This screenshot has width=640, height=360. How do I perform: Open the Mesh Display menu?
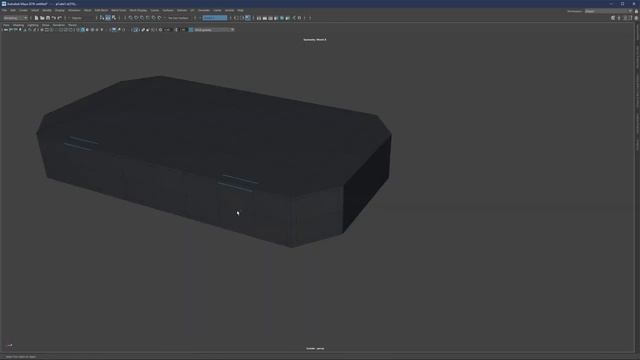[x=138, y=10]
